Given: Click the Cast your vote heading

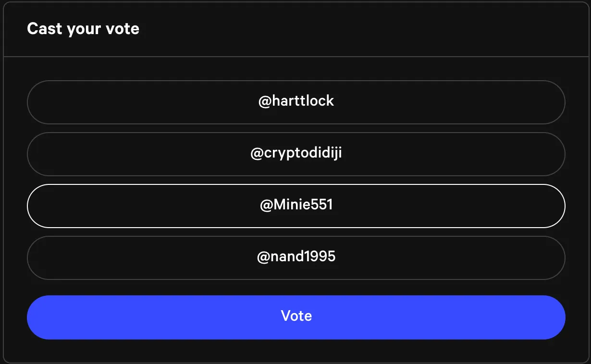Looking at the screenshot, I should coord(83,29).
